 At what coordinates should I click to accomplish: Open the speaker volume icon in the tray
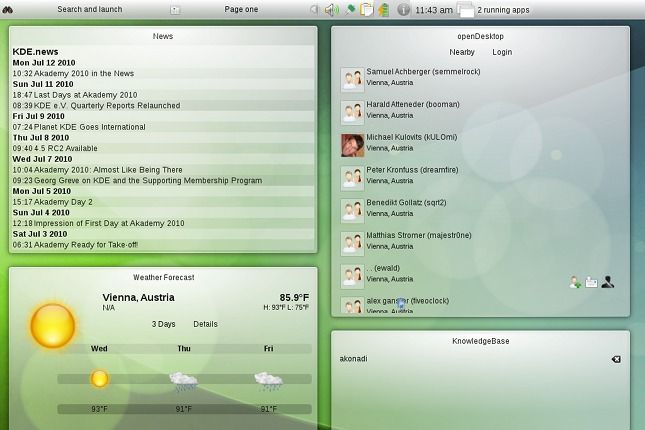point(332,9)
